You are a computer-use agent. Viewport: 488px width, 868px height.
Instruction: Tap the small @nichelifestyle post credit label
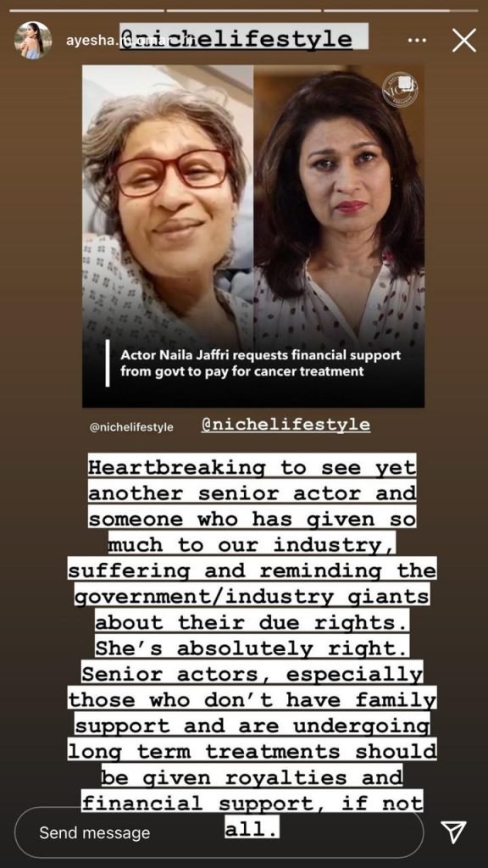point(131,427)
